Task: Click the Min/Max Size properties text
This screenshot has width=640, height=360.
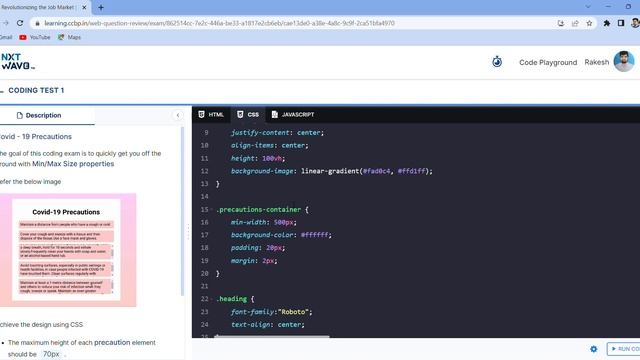Action: tap(73, 164)
